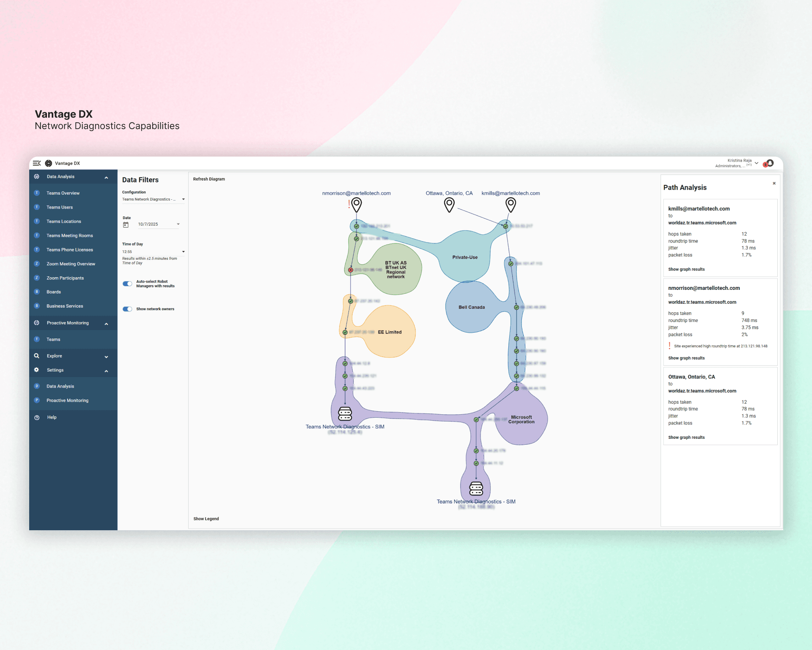812x650 pixels.
Task: Click the Data Analysis header icon
Action: pyautogui.click(x=37, y=177)
